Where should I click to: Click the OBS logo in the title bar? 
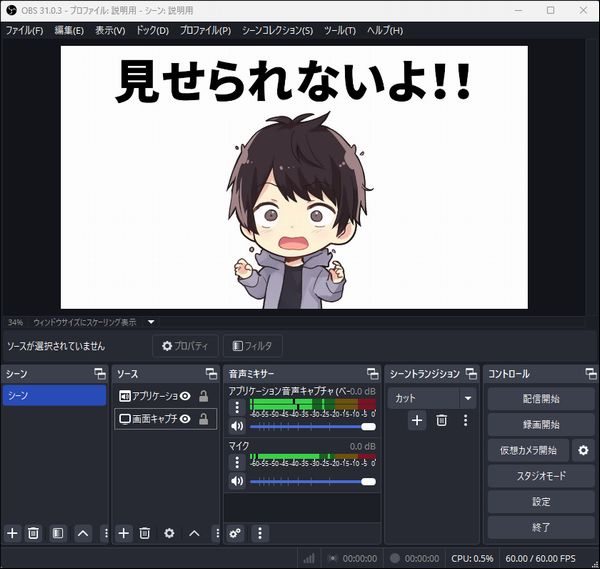(x=11, y=10)
